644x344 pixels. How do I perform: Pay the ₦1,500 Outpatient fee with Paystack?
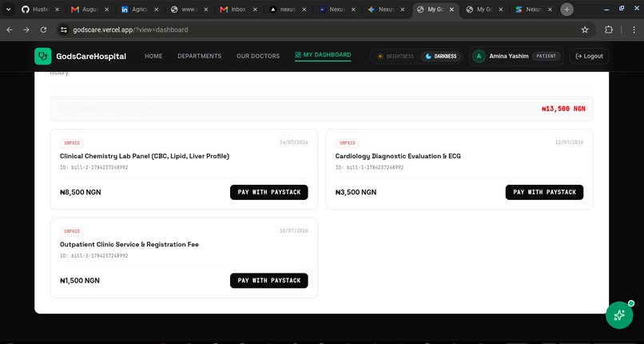[x=269, y=281]
